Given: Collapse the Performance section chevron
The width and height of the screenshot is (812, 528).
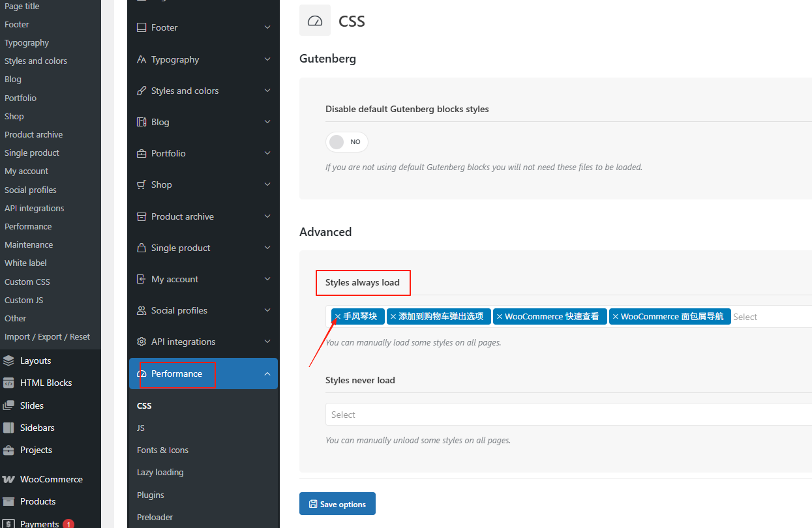Looking at the screenshot, I should point(267,374).
